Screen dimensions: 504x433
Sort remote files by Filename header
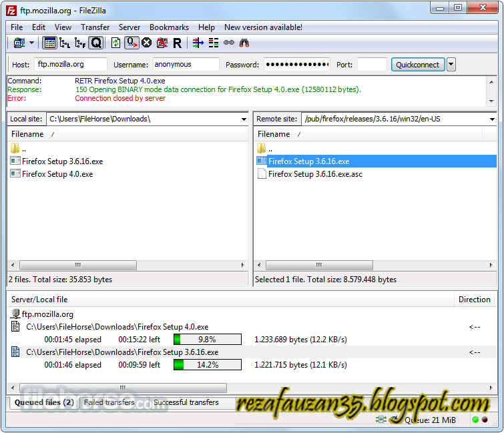[368, 134]
